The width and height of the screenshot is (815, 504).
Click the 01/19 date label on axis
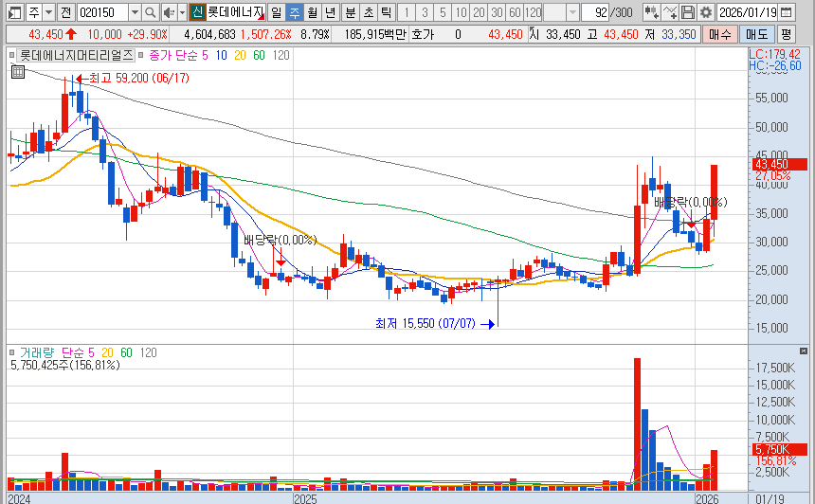click(770, 499)
